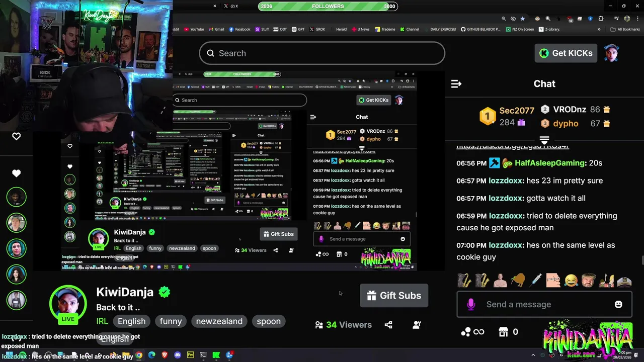Open Microsoft Edge from the taskbar
The image size is (644, 362).
pyautogui.click(x=152, y=355)
